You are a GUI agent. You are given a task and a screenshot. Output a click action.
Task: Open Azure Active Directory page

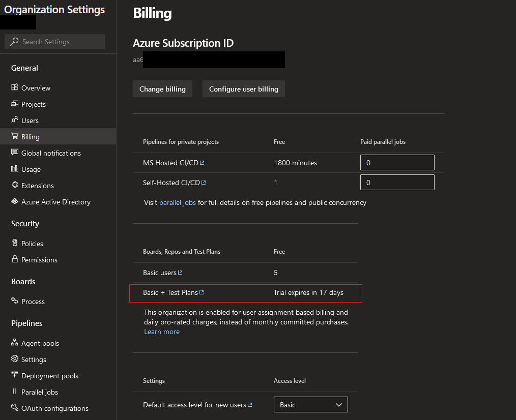pyautogui.click(x=56, y=202)
